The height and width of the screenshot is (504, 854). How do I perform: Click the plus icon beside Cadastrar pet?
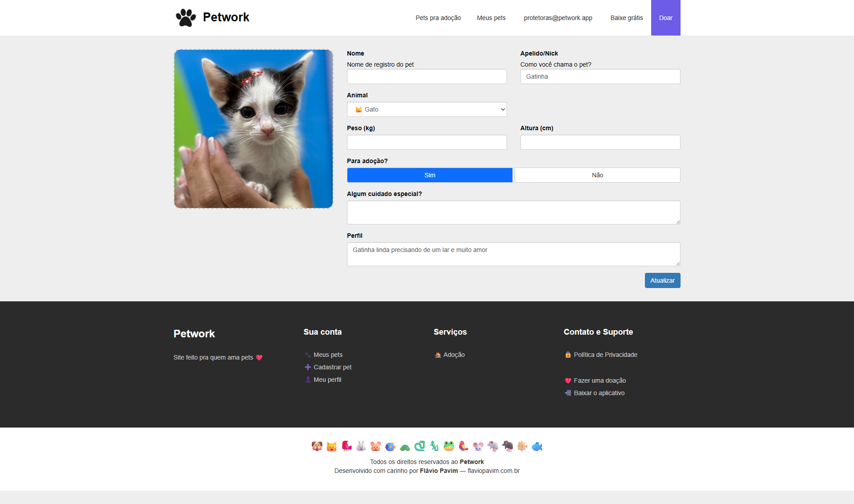[308, 367]
